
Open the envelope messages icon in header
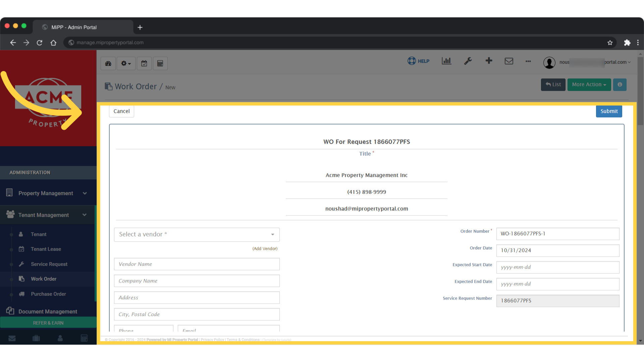(509, 61)
